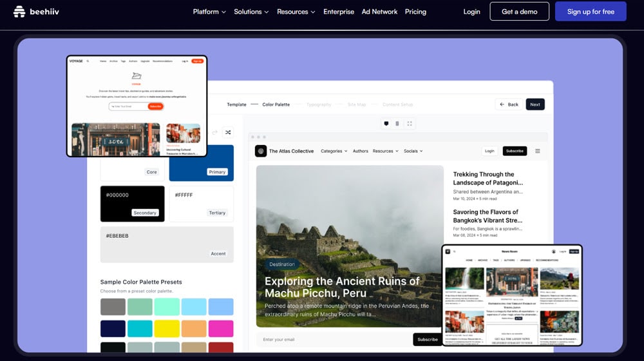The width and height of the screenshot is (644, 361).
Task: Click Sample Color Palette Presets heading
Action: point(141,282)
